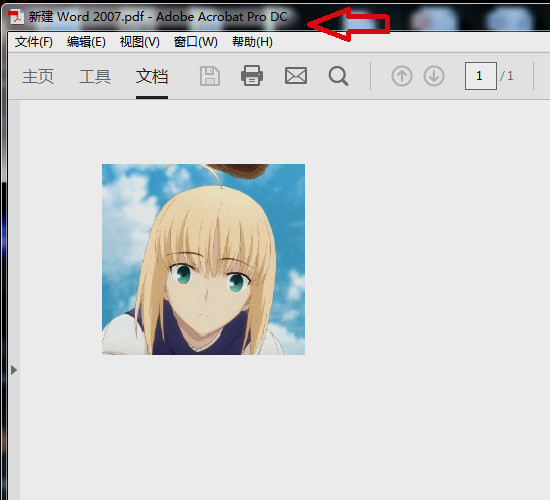Switch to the 工具 tab
The image size is (550, 500).
95,76
